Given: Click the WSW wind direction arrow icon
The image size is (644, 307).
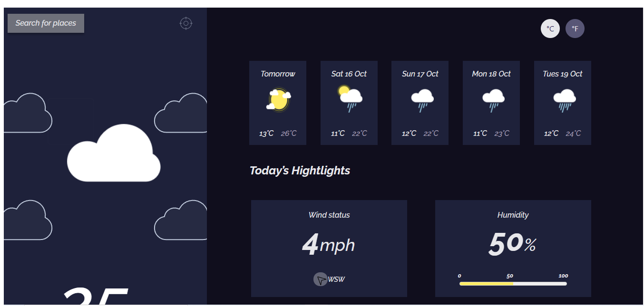Looking at the screenshot, I should point(321,279).
